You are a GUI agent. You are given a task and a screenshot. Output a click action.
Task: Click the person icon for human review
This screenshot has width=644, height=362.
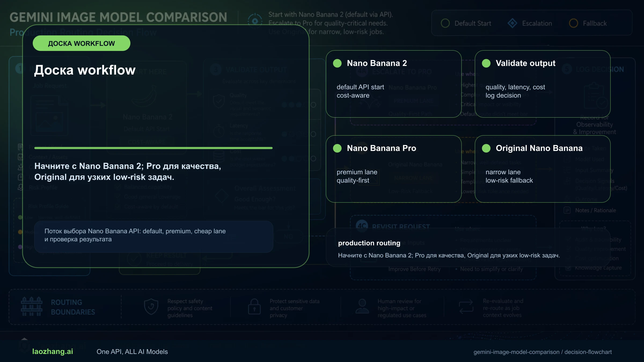pos(362,307)
